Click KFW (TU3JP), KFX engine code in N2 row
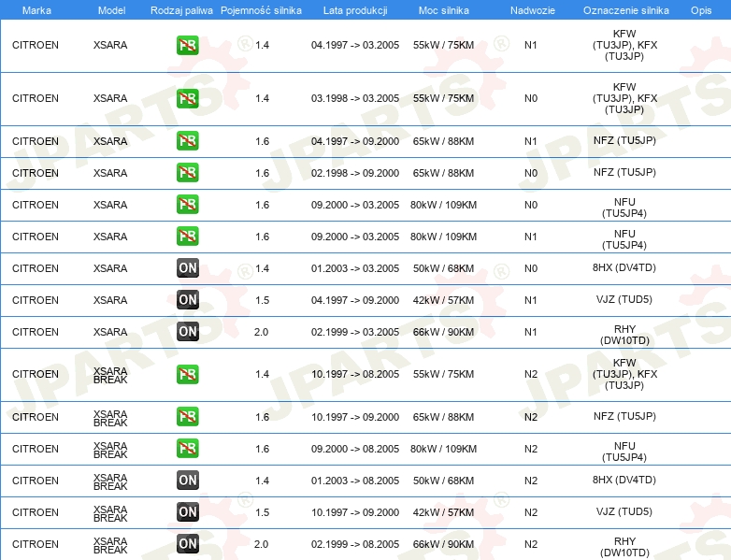This screenshot has height=560, width=731. pyautogui.click(x=624, y=374)
